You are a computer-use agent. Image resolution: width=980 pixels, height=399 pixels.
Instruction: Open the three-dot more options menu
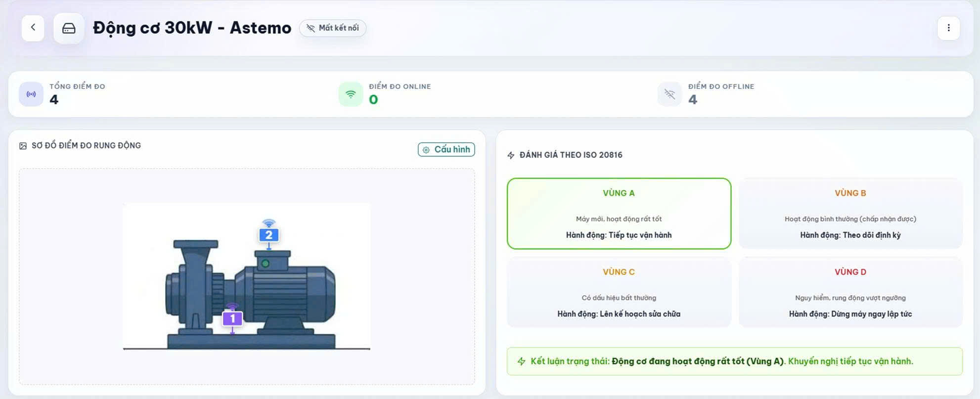[x=948, y=28]
